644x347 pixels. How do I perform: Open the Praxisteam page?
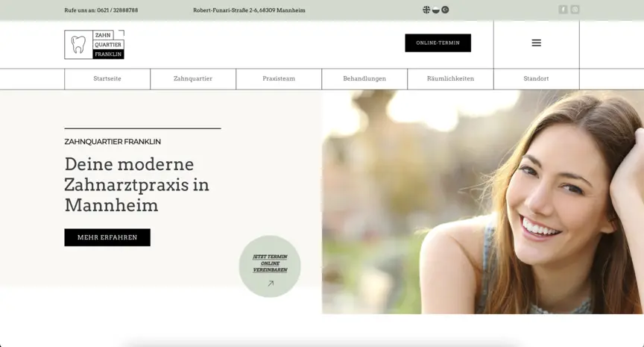[x=279, y=78]
